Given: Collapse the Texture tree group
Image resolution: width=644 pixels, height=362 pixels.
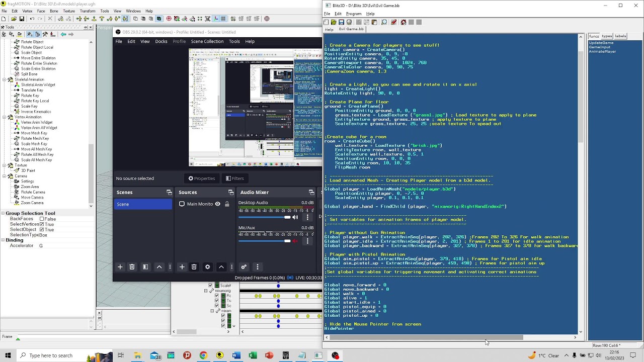Looking at the screenshot, I should click(5, 165).
